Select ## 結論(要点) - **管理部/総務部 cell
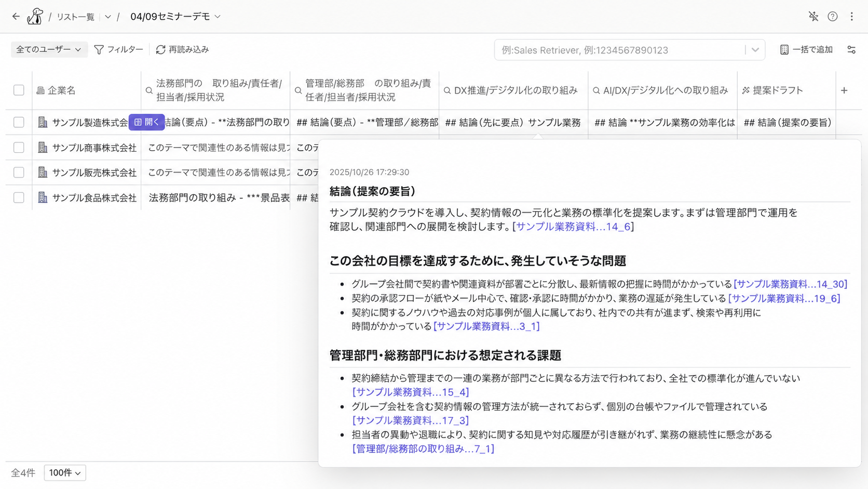Image resolution: width=868 pixels, height=489 pixels. 364,123
